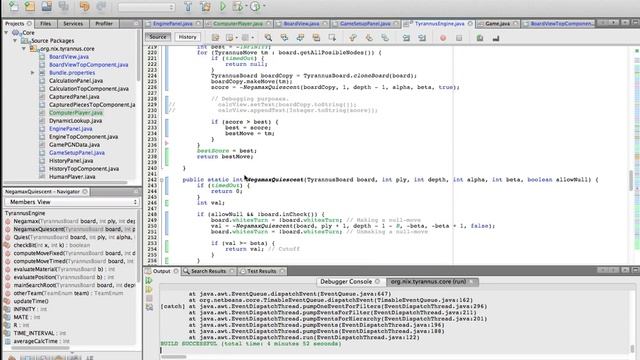Open the EnginePanel.java editor tab
Viewport: 640px width, 360px height.
coord(173,24)
